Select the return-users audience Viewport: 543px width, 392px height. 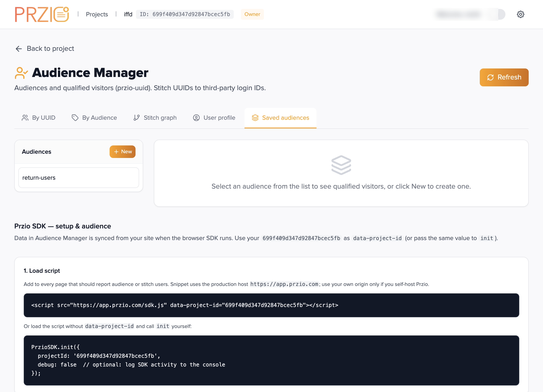coord(79,178)
